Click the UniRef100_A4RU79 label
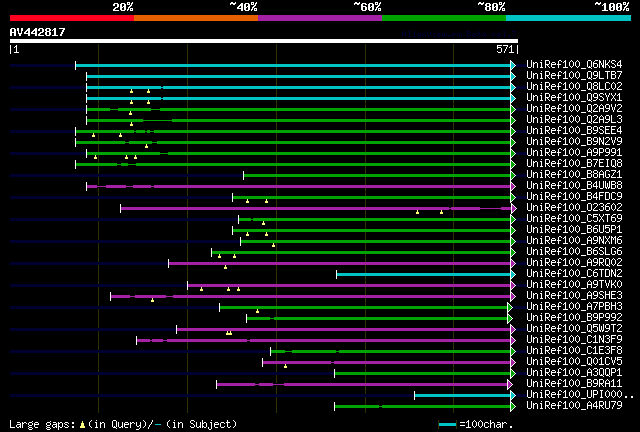This screenshot has width=640, height=432. pyautogui.click(x=574, y=406)
